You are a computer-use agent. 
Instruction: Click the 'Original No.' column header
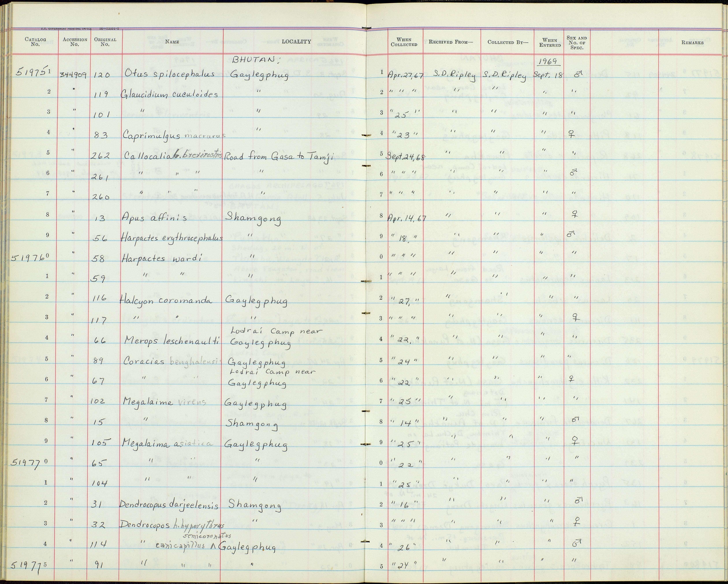[105, 42]
